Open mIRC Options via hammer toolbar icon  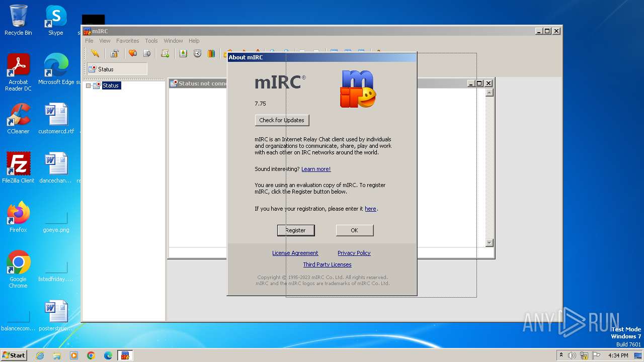115,53
